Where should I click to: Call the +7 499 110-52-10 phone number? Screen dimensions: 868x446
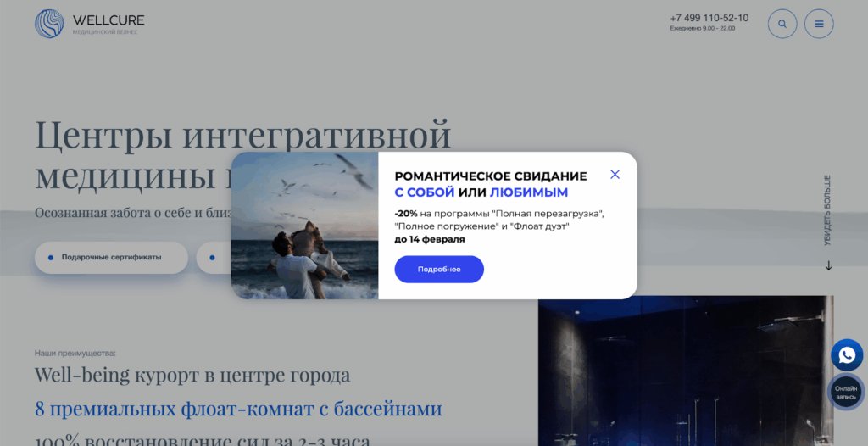click(709, 18)
